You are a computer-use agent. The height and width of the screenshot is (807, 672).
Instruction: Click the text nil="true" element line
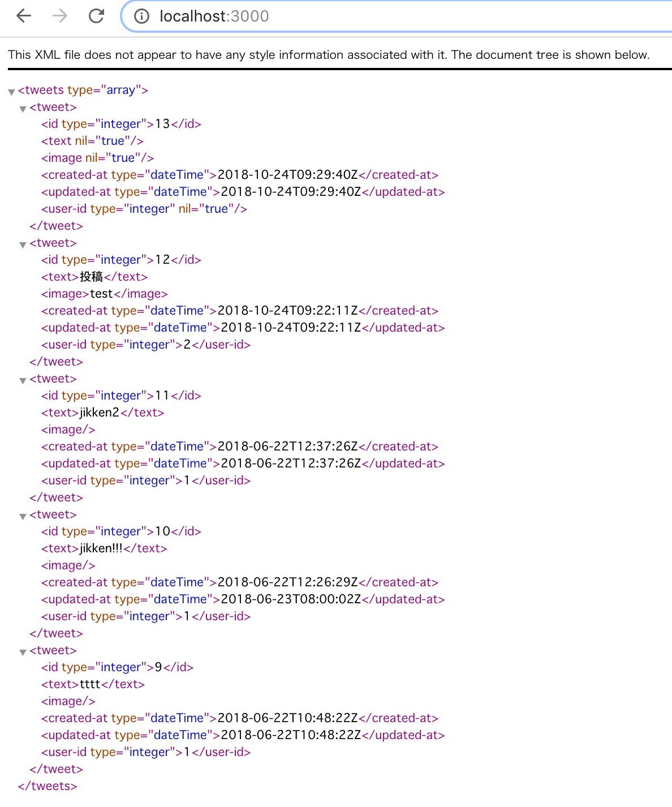pos(92,141)
